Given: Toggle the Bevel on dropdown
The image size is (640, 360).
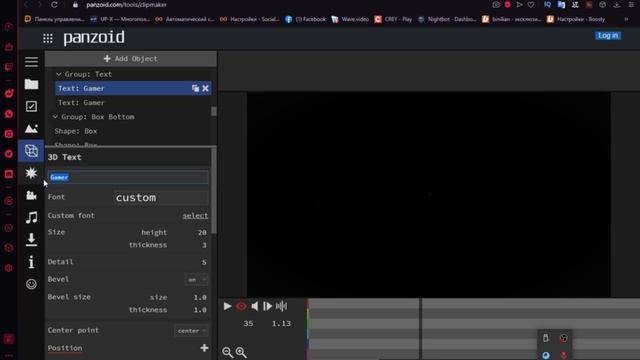Looking at the screenshot, I should [196, 280].
